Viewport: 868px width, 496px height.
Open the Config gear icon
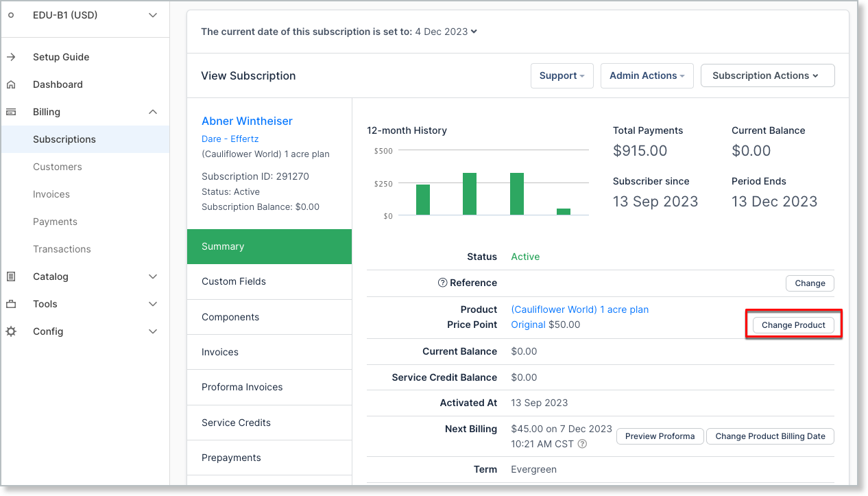[10, 331]
